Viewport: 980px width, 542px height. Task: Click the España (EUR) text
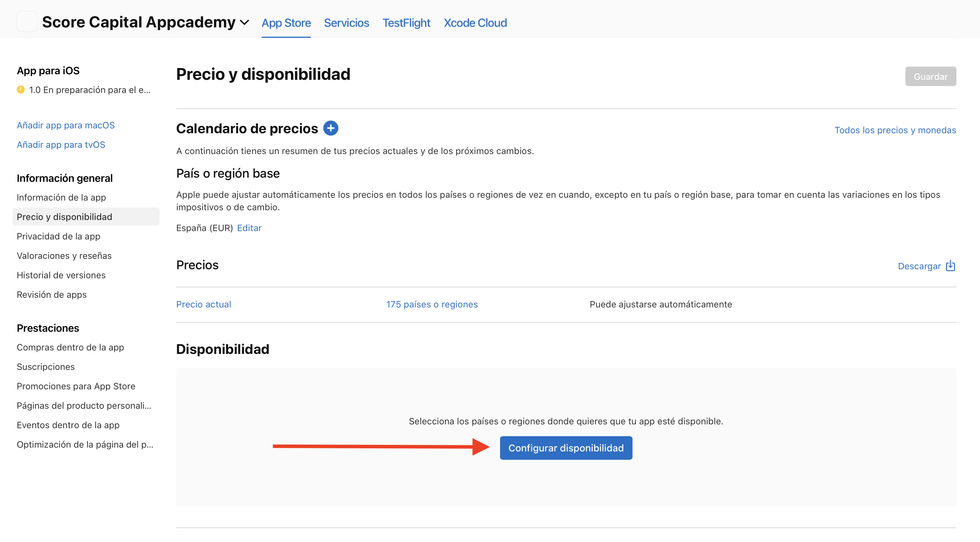(x=204, y=228)
